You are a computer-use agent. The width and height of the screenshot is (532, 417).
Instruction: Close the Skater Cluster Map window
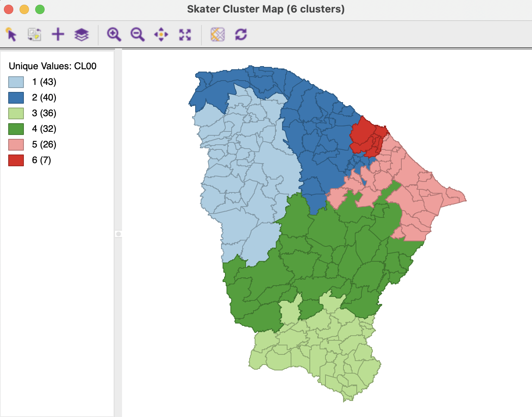[x=9, y=9]
